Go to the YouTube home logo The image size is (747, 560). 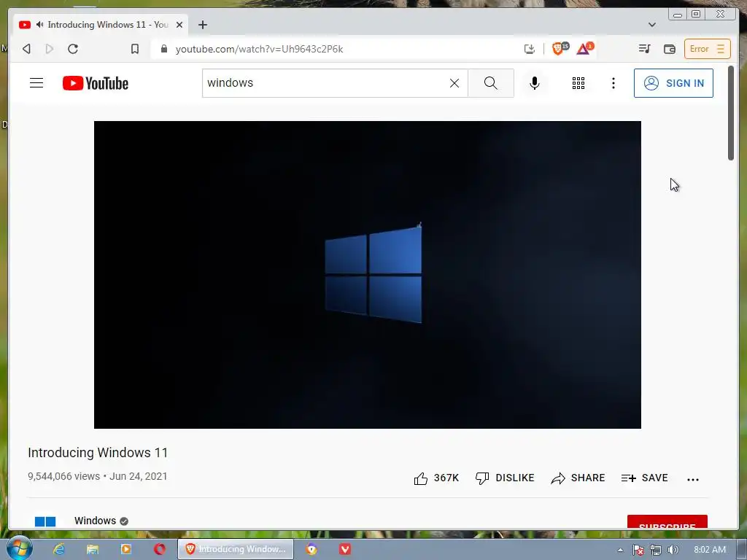pos(96,83)
